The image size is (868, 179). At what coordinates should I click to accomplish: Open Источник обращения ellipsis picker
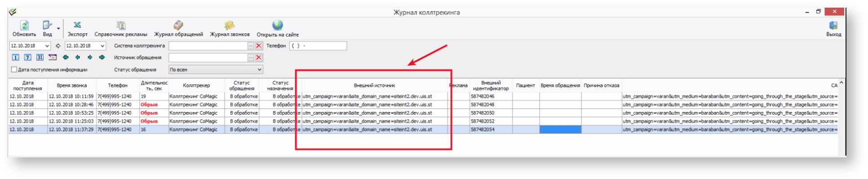251,58
